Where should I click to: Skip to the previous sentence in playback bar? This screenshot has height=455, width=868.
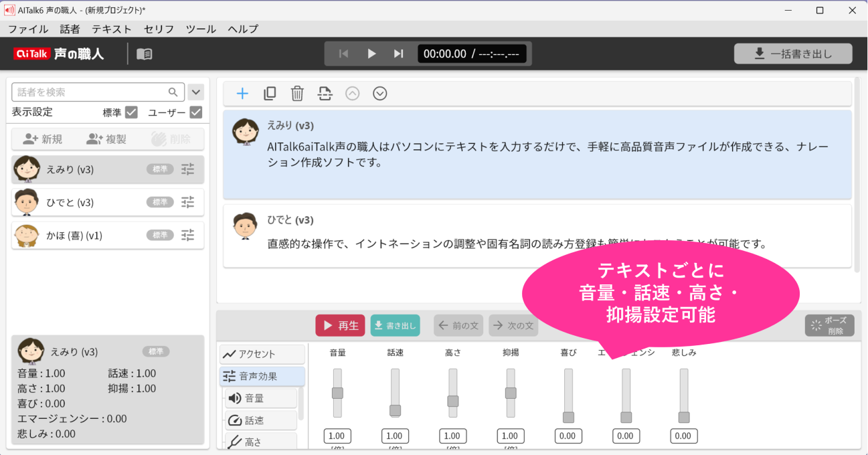pyautogui.click(x=343, y=54)
